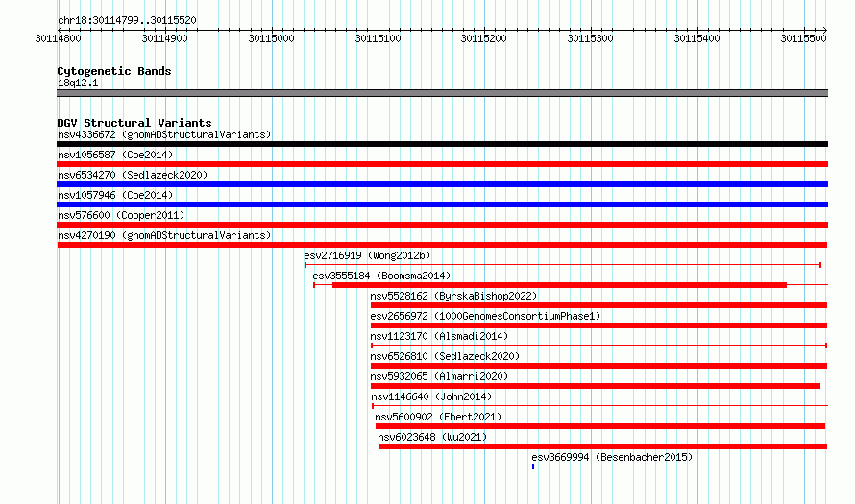Click the DGV Structural Variants track title
This screenshot has height=504, width=855.
click(x=134, y=123)
